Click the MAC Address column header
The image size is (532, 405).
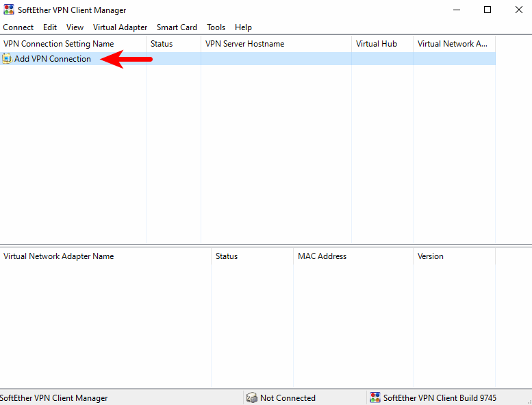(x=322, y=256)
